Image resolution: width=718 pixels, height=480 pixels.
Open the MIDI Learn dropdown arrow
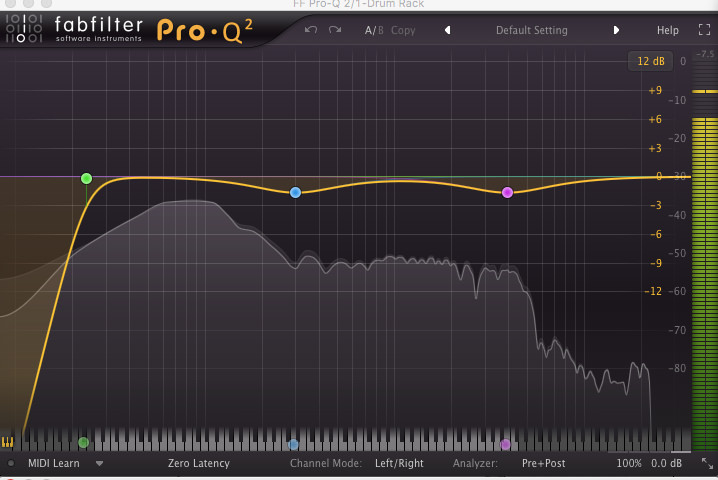99,464
